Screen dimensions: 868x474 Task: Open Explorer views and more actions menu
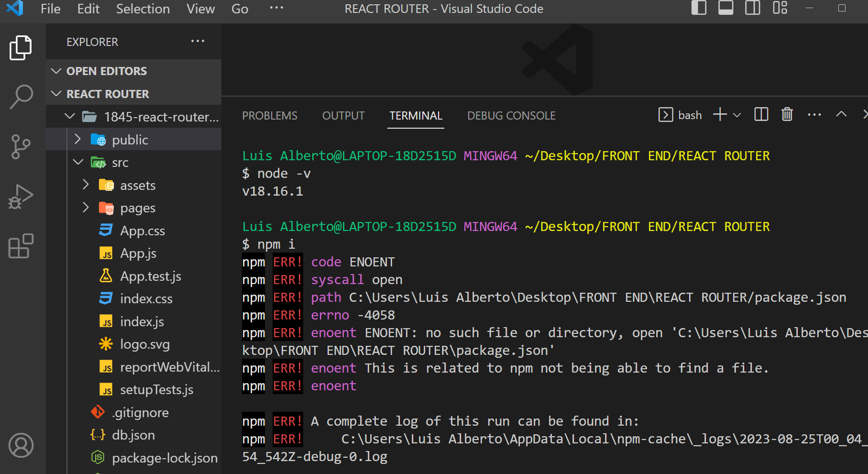coord(198,42)
